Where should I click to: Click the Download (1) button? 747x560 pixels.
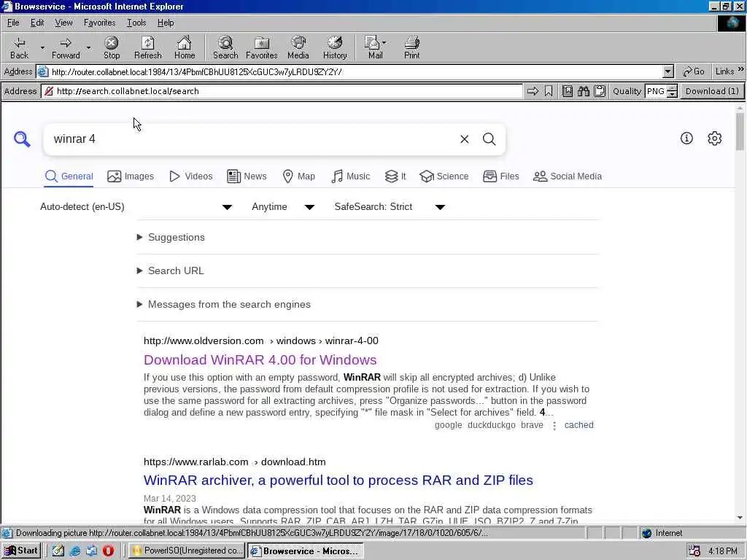click(x=712, y=91)
